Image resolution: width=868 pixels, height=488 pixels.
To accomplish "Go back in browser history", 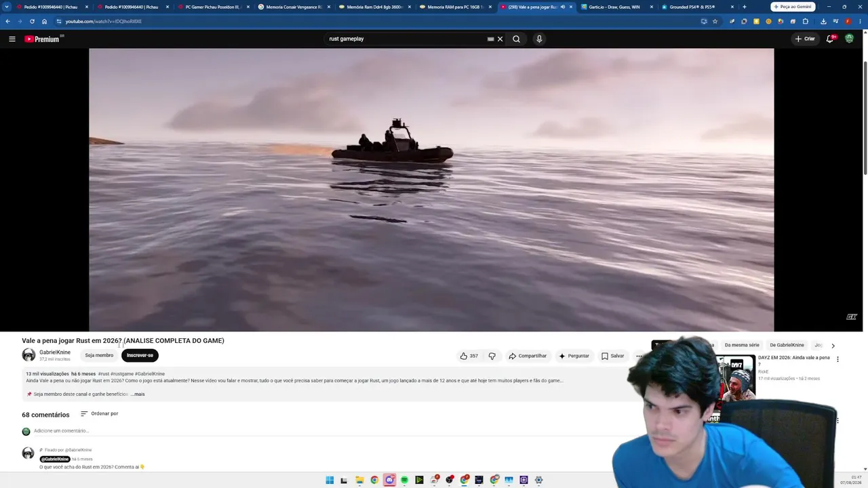I will (7, 21).
